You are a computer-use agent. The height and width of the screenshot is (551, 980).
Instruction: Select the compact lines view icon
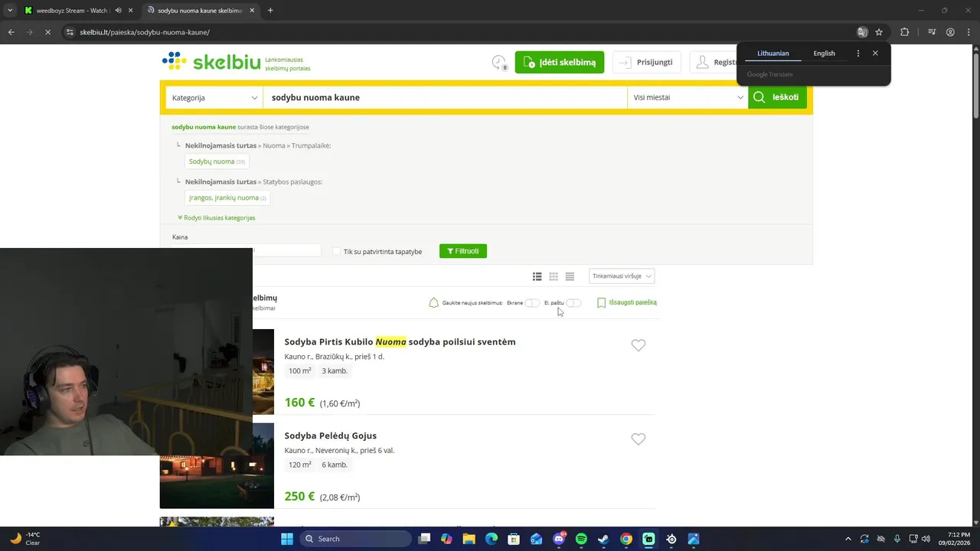570,276
